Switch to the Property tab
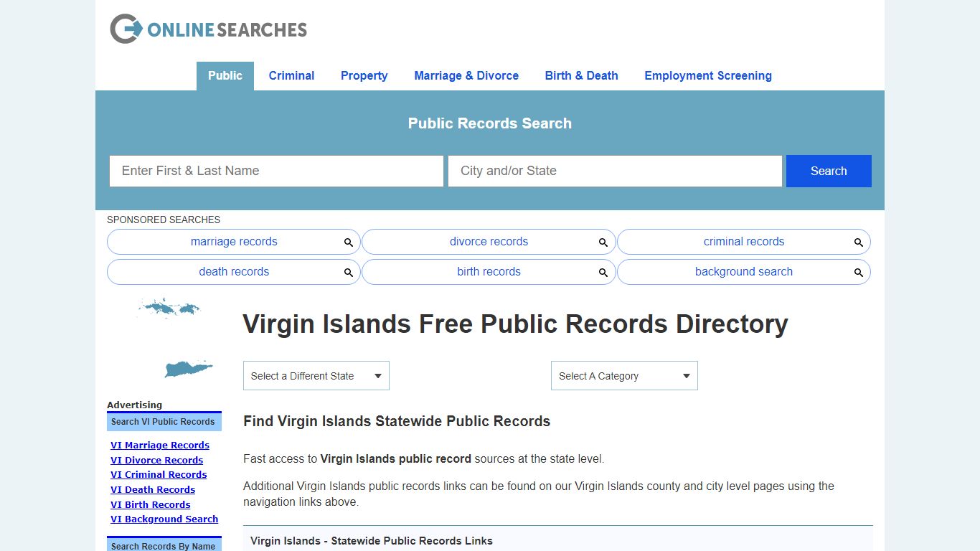 coord(364,76)
